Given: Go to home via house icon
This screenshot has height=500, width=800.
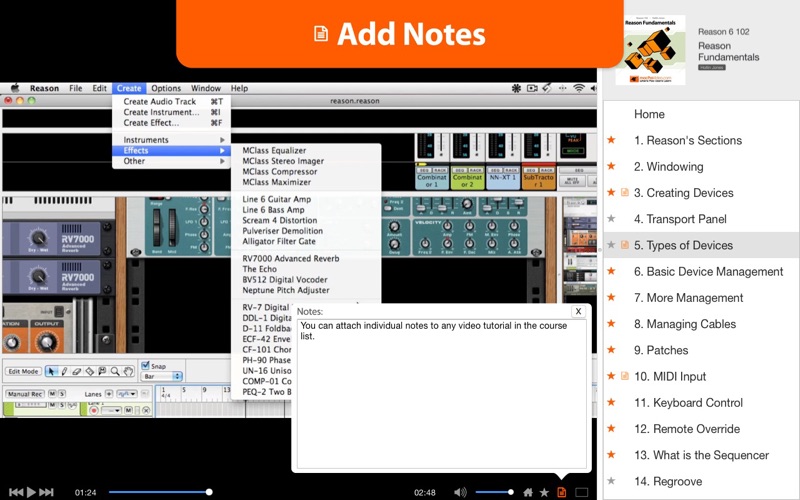Looking at the screenshot, I should [x=528, y=492].
